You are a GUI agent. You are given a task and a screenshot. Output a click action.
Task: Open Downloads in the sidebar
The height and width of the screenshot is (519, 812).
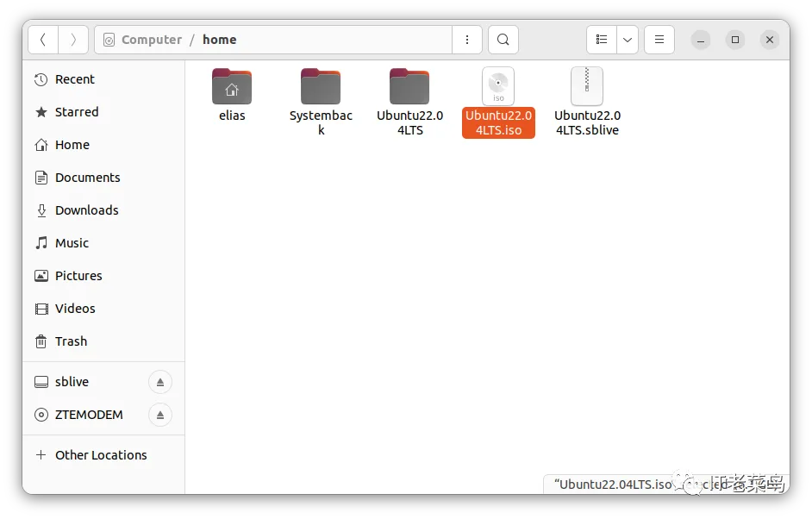click(103, 210)
